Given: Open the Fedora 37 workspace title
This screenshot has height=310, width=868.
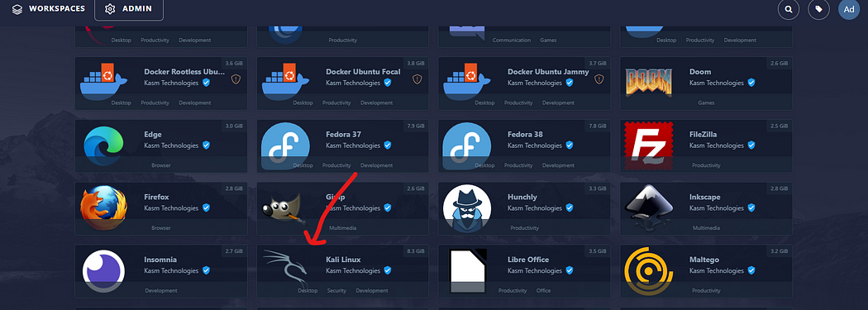Looking at the screenshot, I should (x=343, y=135).
